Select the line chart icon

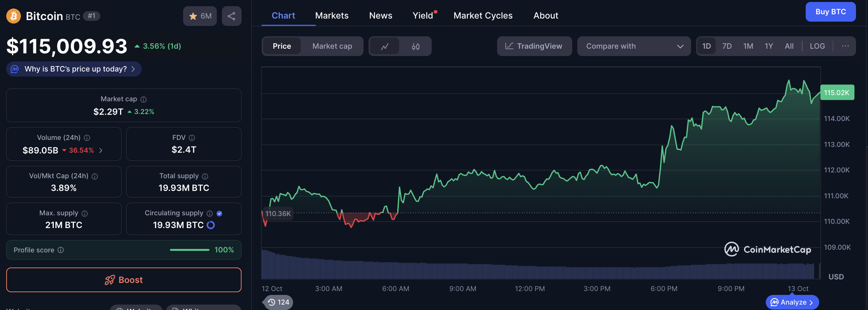(384, 46)
